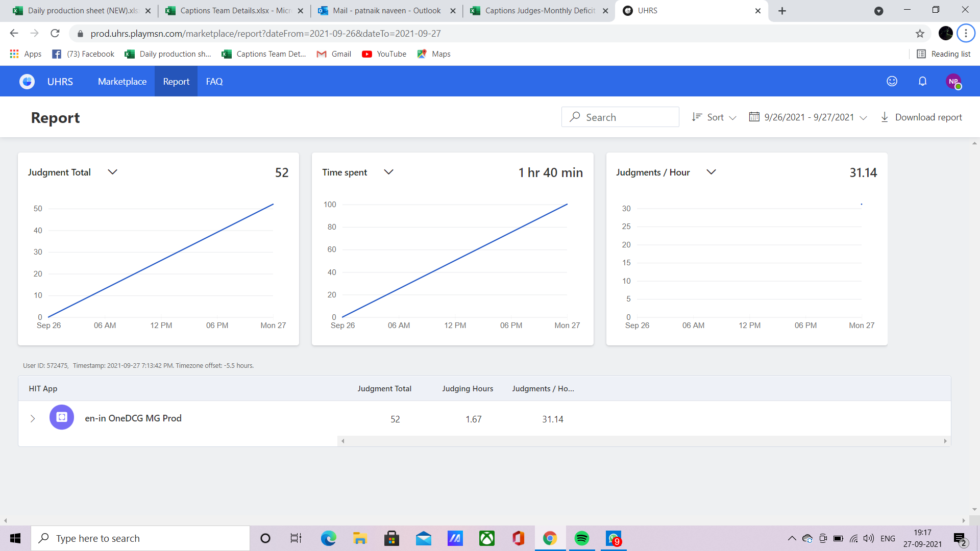The image size is (980, 551).
Task: Sort by Judgment Total column header
Action: 384,389
